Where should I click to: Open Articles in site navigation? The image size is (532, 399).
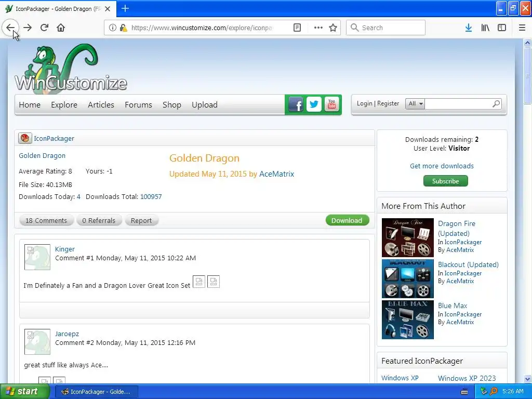(x=101, y=105)
